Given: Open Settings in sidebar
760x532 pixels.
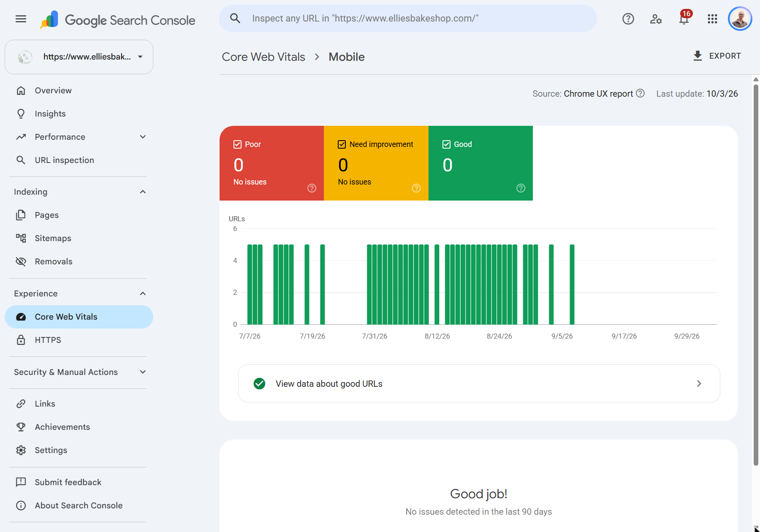Looking at the screenshot, I should [x=79, y=450].
